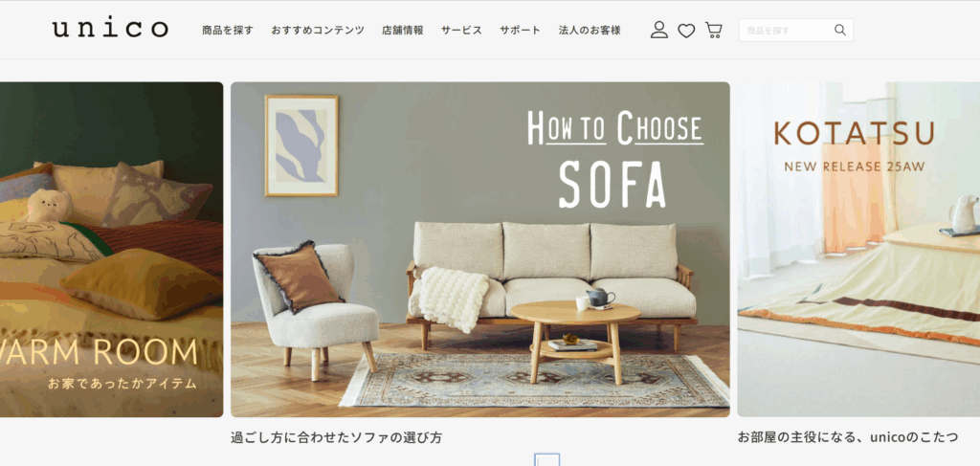Open the KOTATSU new release banner
Viewport: 980px width, 466px height.
[858, 249]
